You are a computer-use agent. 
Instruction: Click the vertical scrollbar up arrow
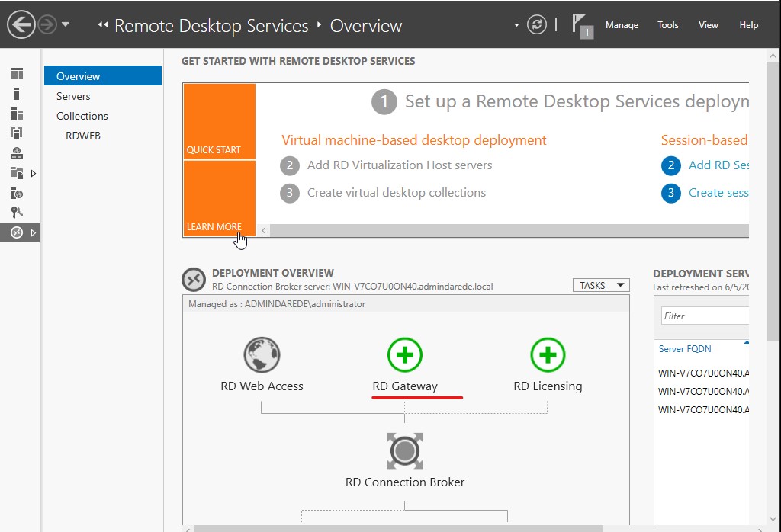click(x=773, y=56)
